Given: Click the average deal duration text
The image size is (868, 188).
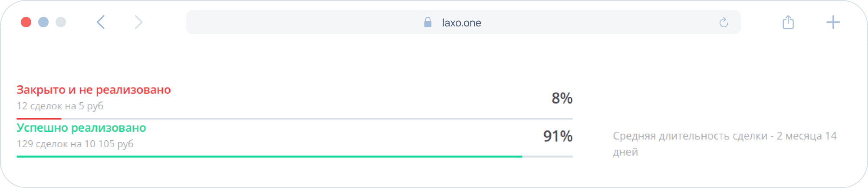Looking at the screenshot, I should (x=725, y=144).
